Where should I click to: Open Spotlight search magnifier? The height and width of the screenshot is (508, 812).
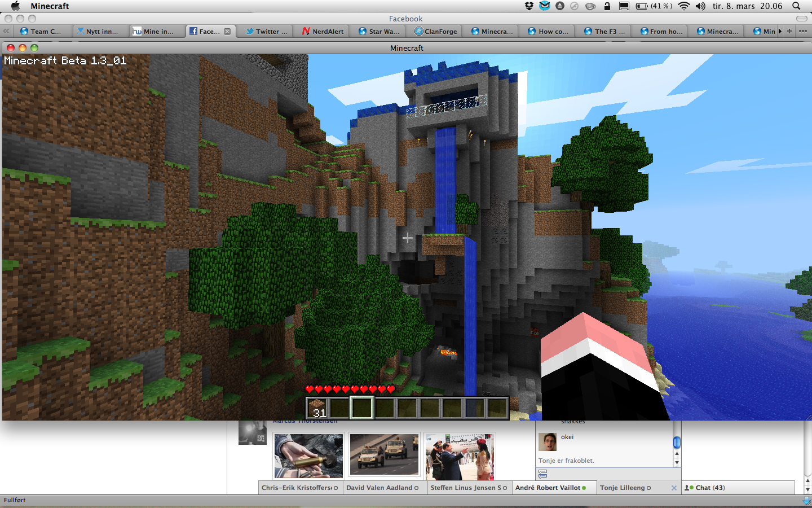point(796,6)
